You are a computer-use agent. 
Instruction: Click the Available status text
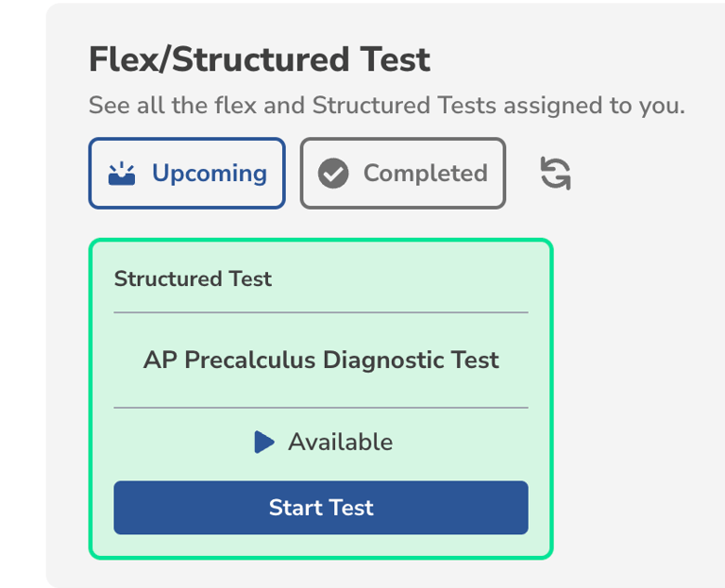coord(340,442)
